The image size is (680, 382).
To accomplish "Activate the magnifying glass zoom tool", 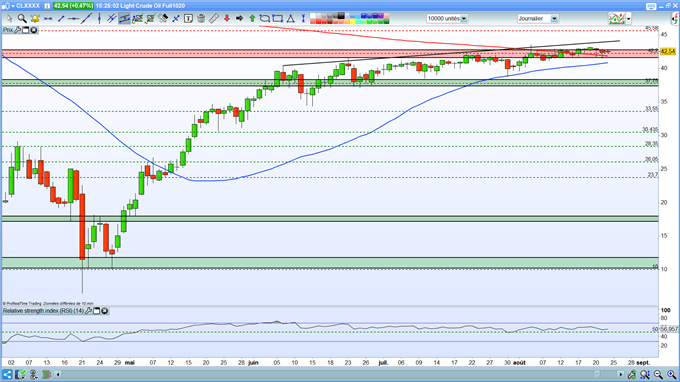I will point(22,19).
